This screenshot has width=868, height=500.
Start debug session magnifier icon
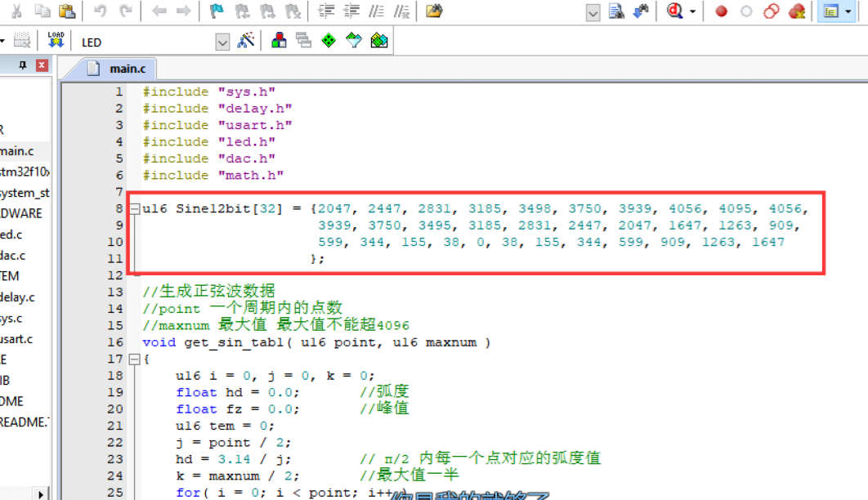[674, 11]
